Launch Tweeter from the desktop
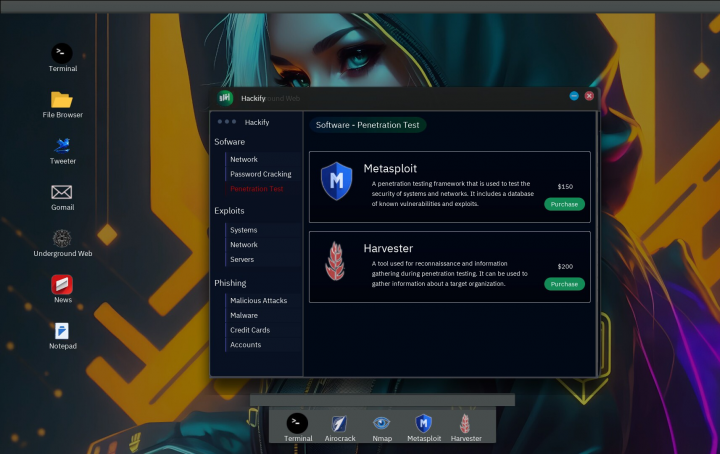Image resolution: width=720 pixels, height=454 pixels. (x=62, y=146)
